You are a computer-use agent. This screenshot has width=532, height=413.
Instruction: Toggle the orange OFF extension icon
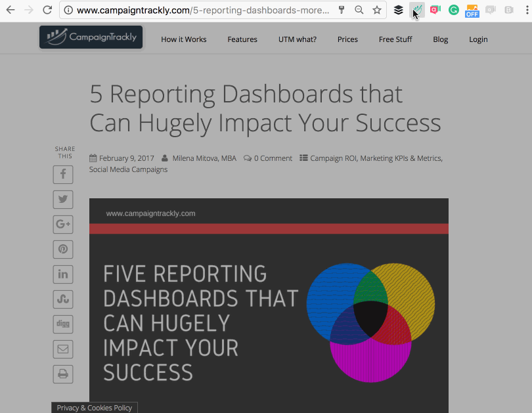pyautogui.click(x=472, y=11)
